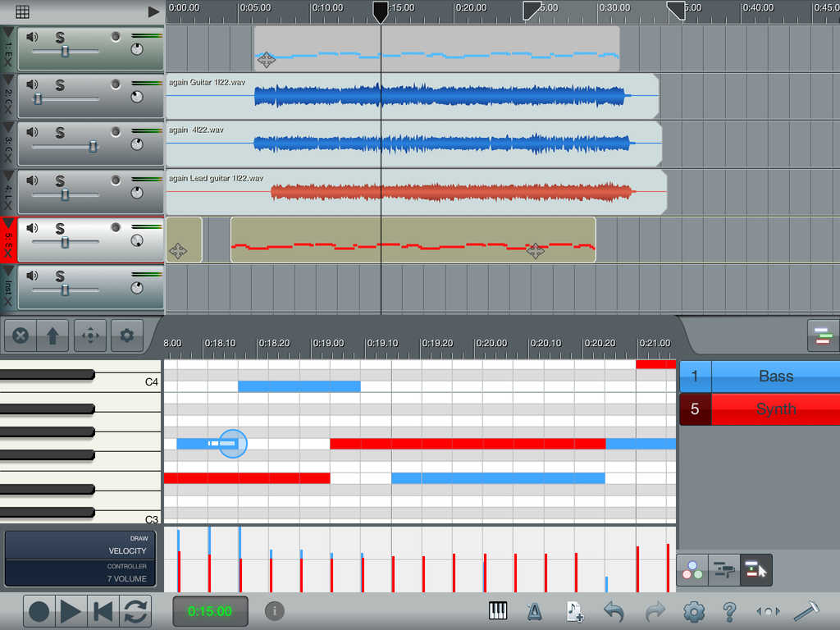Screen dimensions: 840x630
Task: Start recording with the record button
Action: click(x=39, y=611)
